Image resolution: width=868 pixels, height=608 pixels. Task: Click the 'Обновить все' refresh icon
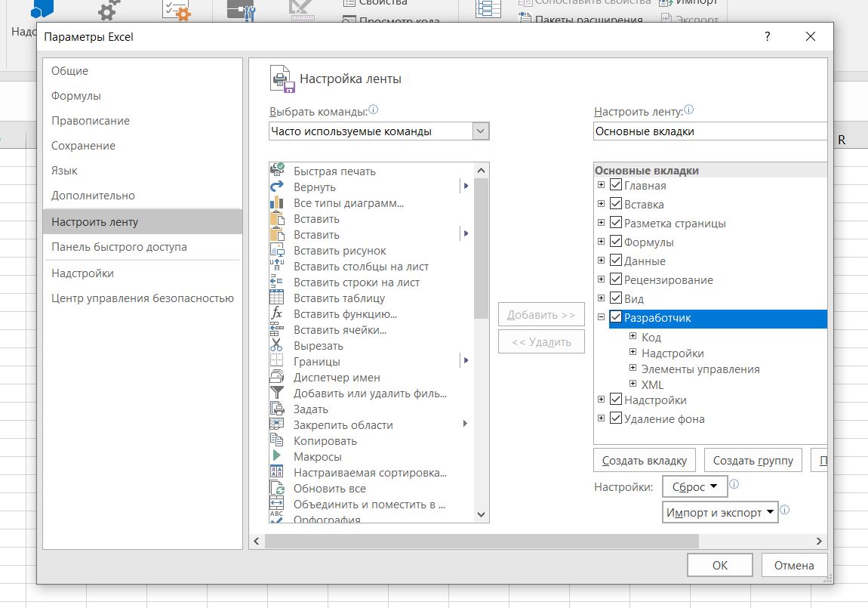[277, 488]
